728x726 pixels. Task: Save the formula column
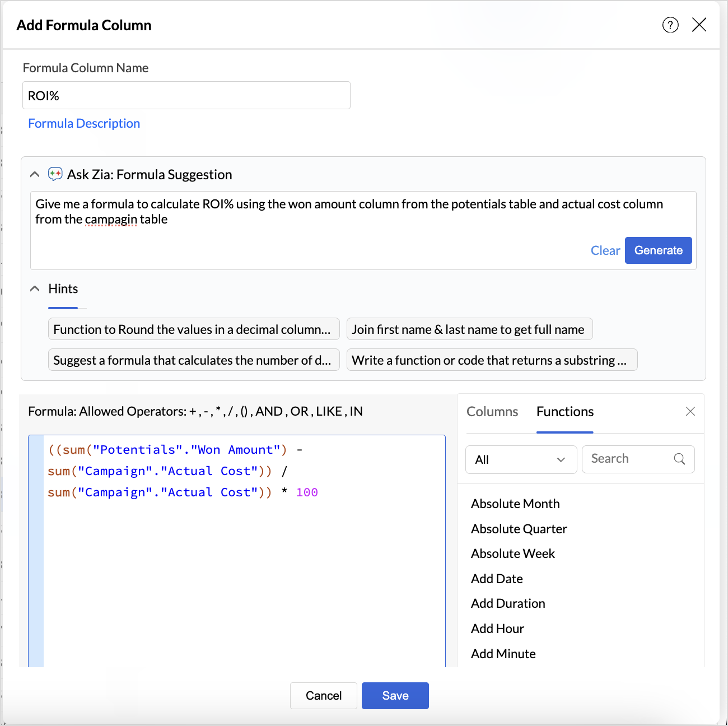click(395, 696)
